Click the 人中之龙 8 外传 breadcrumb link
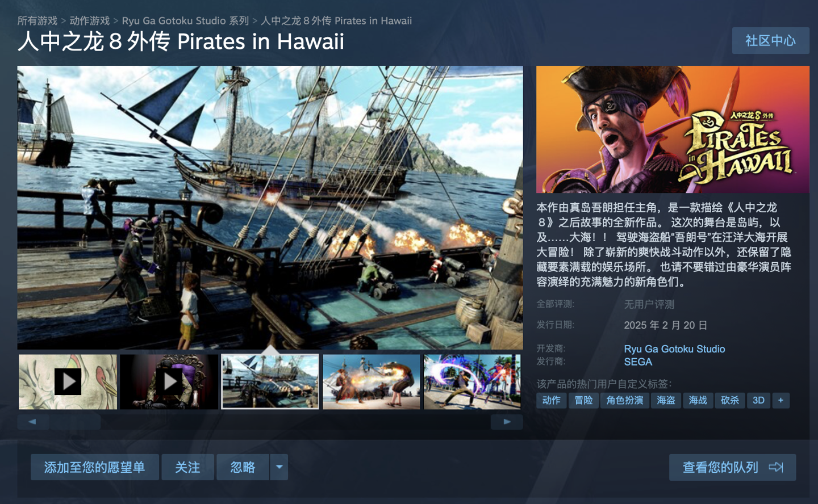 [x=336, y=21]
